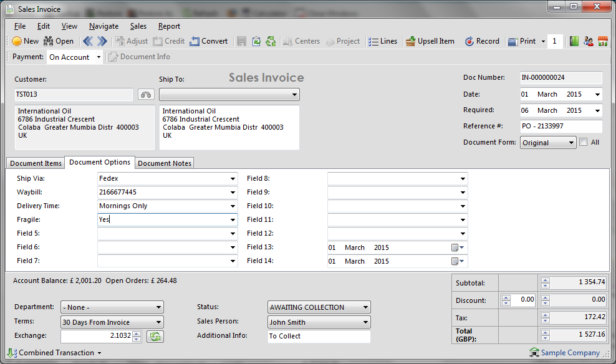616x364 pixels.
Task: Record the invoice using Record icon
Action: point(482,41)
